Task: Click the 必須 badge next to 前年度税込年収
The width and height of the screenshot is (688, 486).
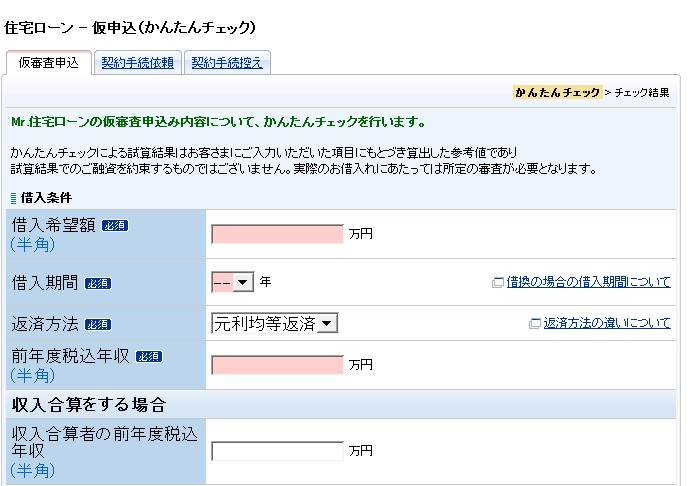Action: [x=148, y=357]
